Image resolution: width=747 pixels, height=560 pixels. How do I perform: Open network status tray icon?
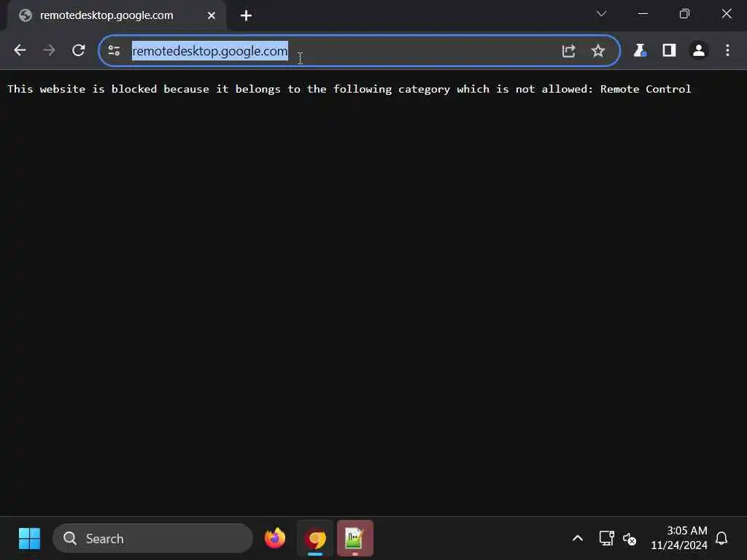pos(606,539)
